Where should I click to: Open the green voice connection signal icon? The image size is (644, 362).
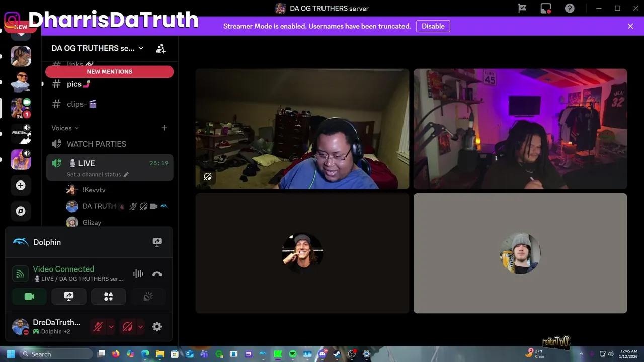[x=20, y=274]
